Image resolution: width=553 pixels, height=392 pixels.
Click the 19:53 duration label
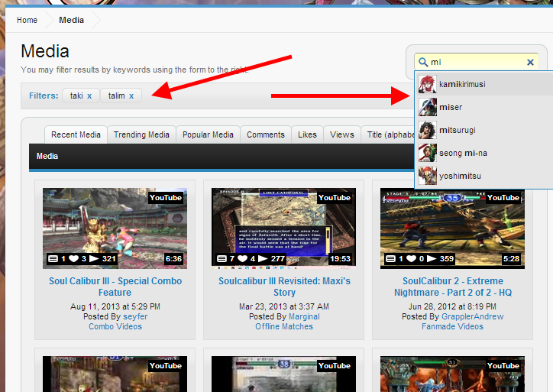tap(340, 258)
